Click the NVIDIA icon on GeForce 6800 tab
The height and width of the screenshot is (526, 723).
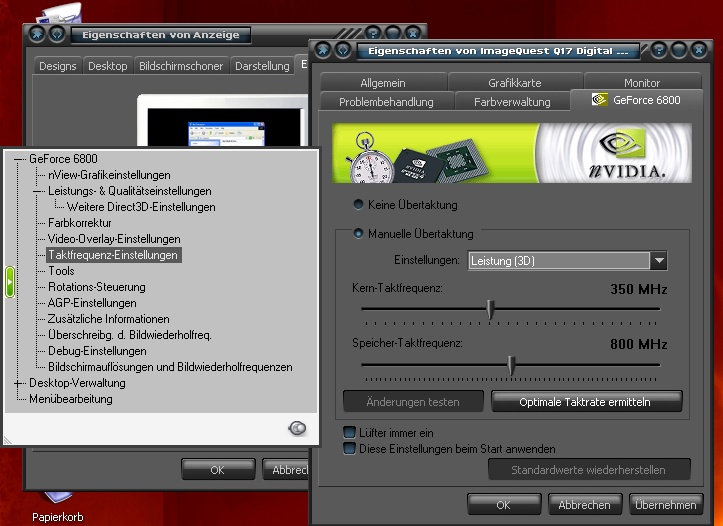pyautogui.click(x=599, y=100)
